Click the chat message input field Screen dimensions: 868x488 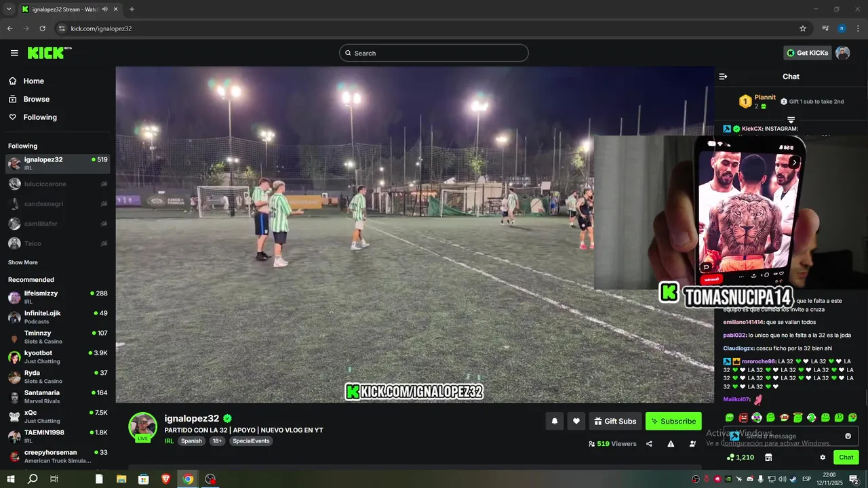click(x=791, y=436)
